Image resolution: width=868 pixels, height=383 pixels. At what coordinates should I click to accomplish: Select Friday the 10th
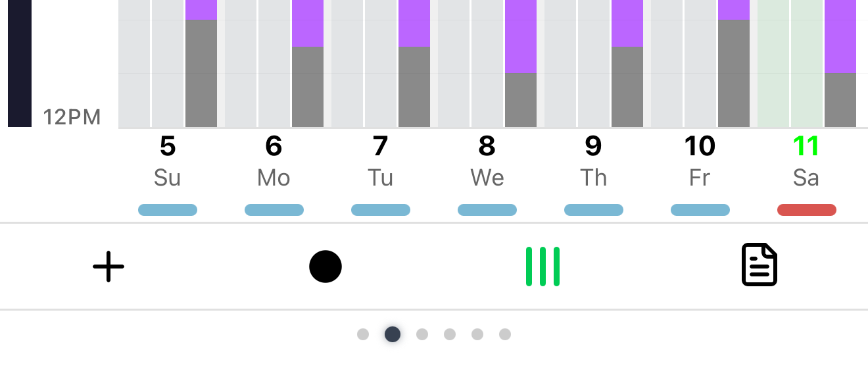coord(700,161)
